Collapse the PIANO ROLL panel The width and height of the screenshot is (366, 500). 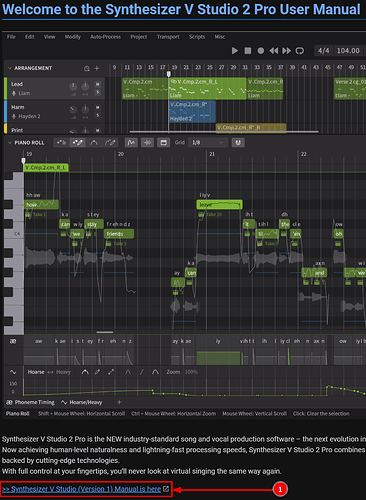point(10,143)
